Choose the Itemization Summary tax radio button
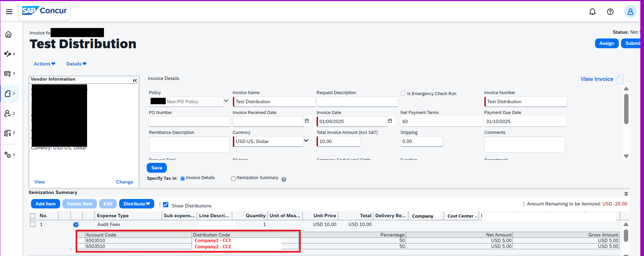Viewport: 644px width, 256px height. (233, 179)
